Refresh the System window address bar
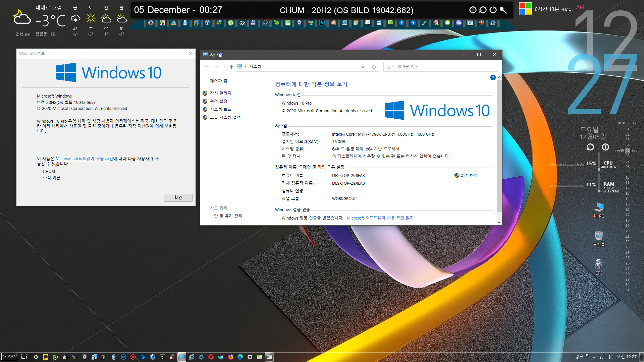The width and height of the screenshot is (644, 362). [374, 67]
